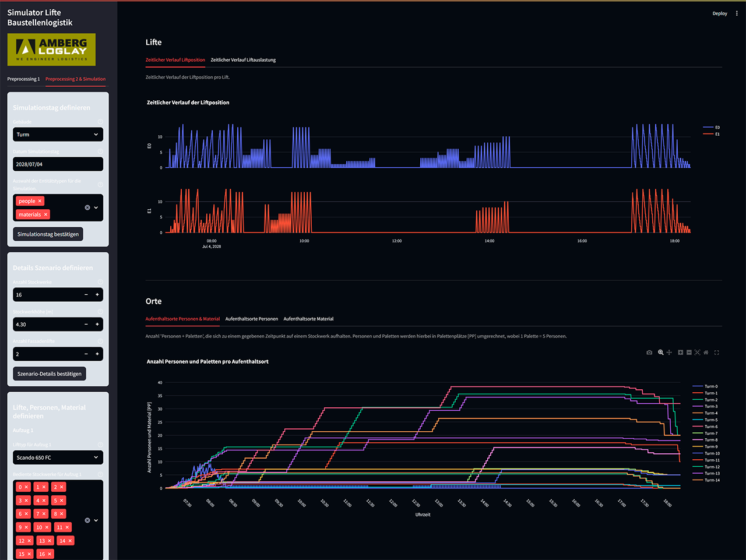Click Szenario-Details bestätigen button

pos(50,374)
